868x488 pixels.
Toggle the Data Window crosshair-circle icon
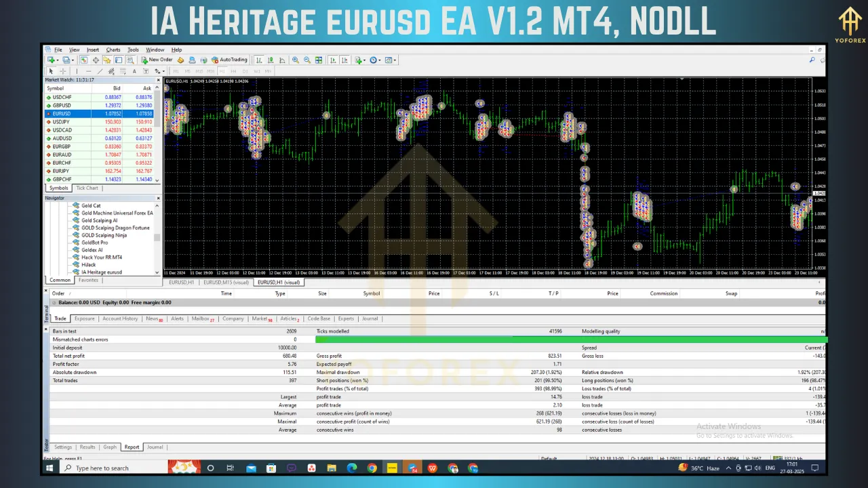pyautogui.click(x=96, y=60)
